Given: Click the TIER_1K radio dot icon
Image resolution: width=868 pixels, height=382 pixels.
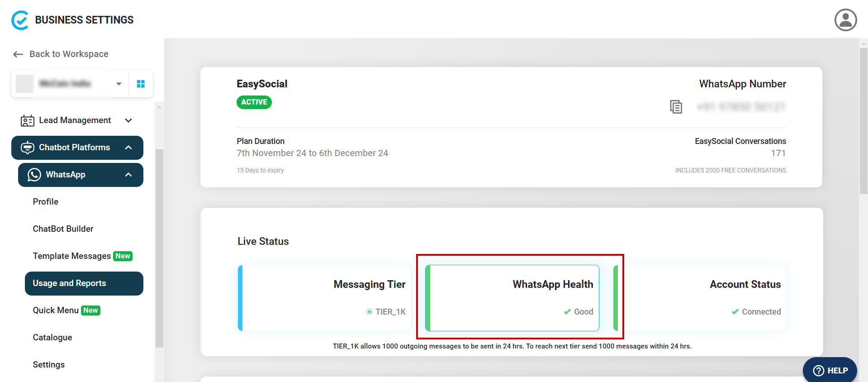Looking at the screenshot, I should click(370, 312).
